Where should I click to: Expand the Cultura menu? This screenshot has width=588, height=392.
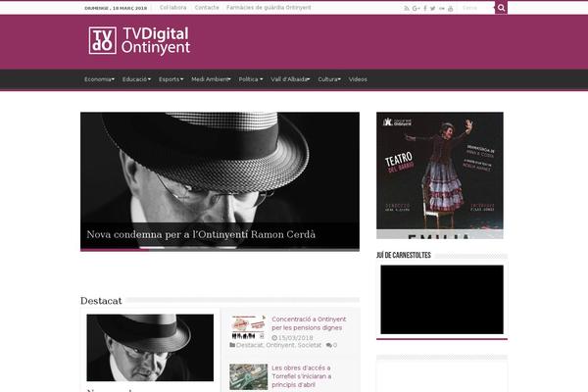click(x=329, y=79)
